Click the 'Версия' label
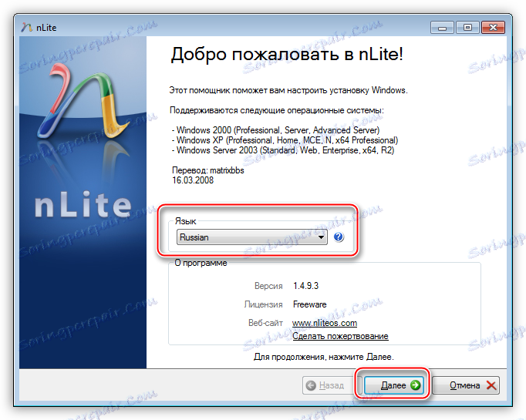Screen dimensions: 526x420 click(x=268, y=286)
